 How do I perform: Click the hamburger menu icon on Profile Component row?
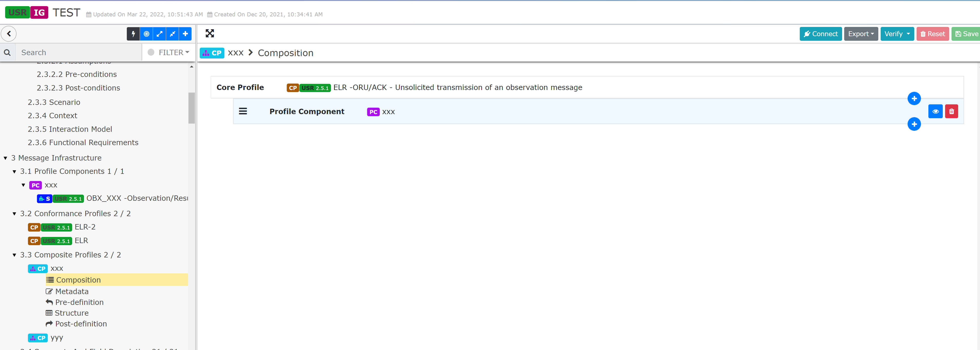243,111
